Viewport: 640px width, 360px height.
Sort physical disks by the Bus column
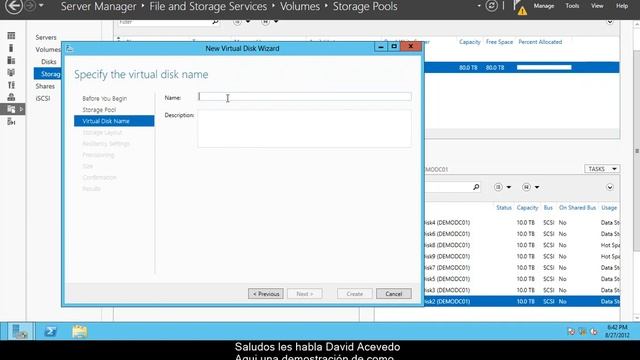coord(548,208)
